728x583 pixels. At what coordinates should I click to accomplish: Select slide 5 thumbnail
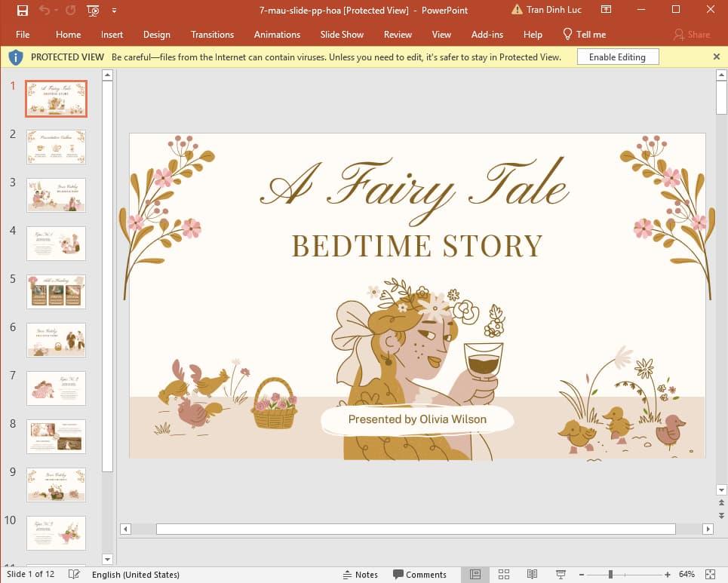56,291
